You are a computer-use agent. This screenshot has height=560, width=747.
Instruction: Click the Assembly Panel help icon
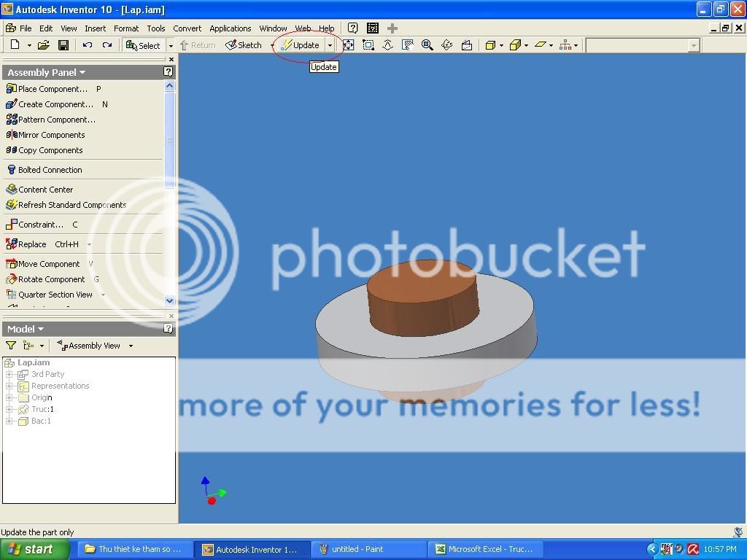coord(169,72)
